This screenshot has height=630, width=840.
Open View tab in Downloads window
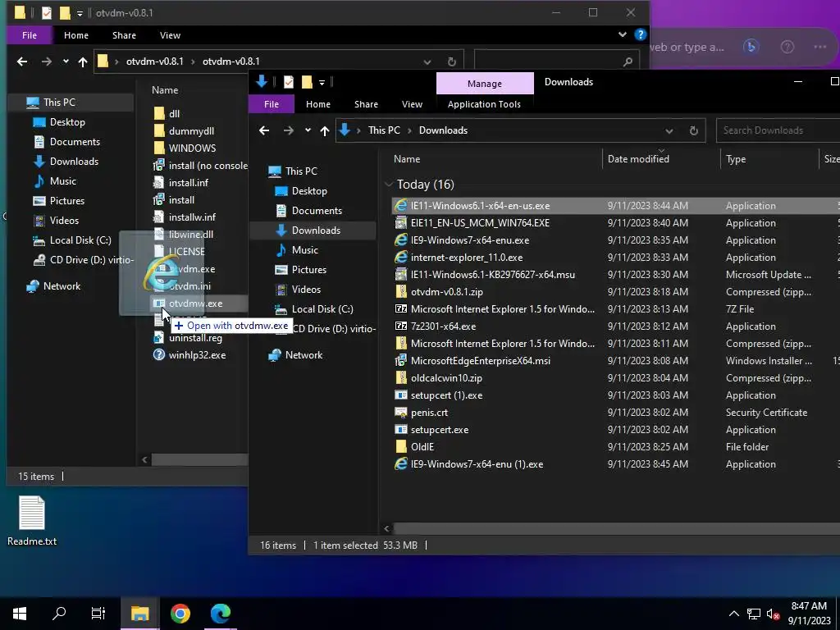point(412,104)
